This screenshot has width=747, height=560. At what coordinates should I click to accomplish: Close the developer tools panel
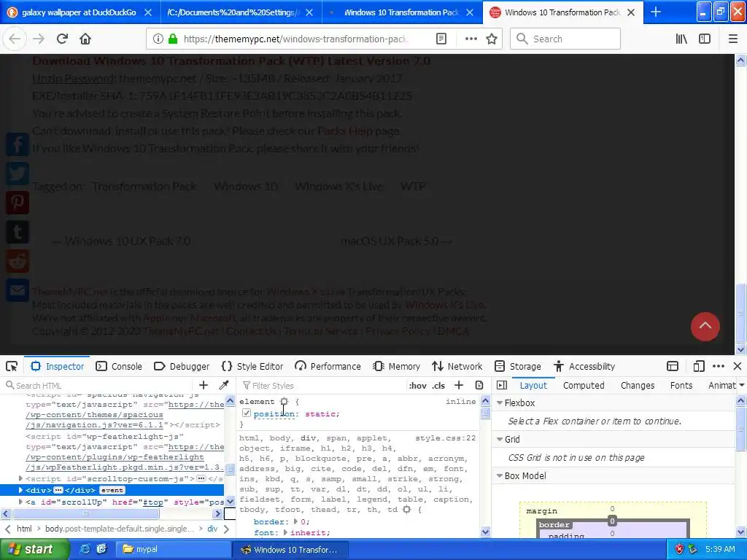pyautogui.click(x=738, y=366)
